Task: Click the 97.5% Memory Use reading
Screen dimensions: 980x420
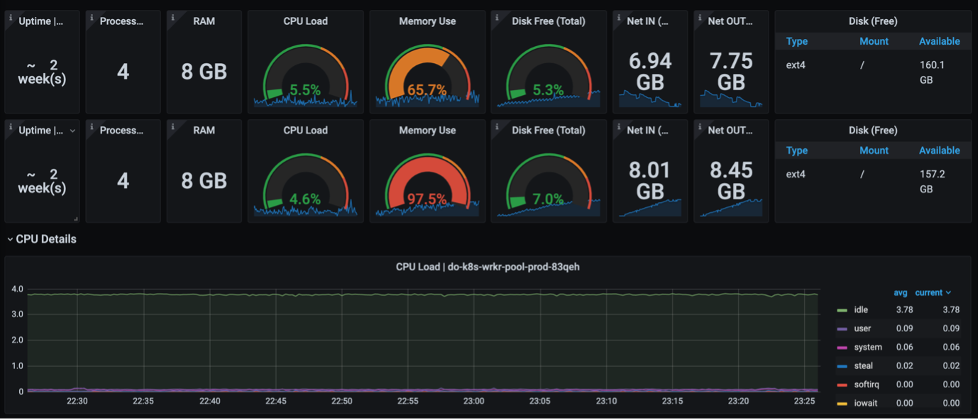Action: (x=427, y=199)
